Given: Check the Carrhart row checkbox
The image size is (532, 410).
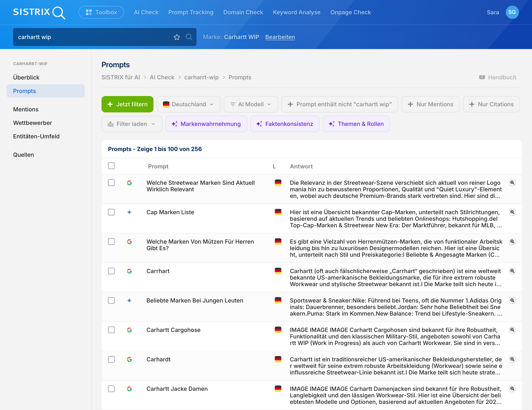Looking at the screenshot, I should [111, 271].
